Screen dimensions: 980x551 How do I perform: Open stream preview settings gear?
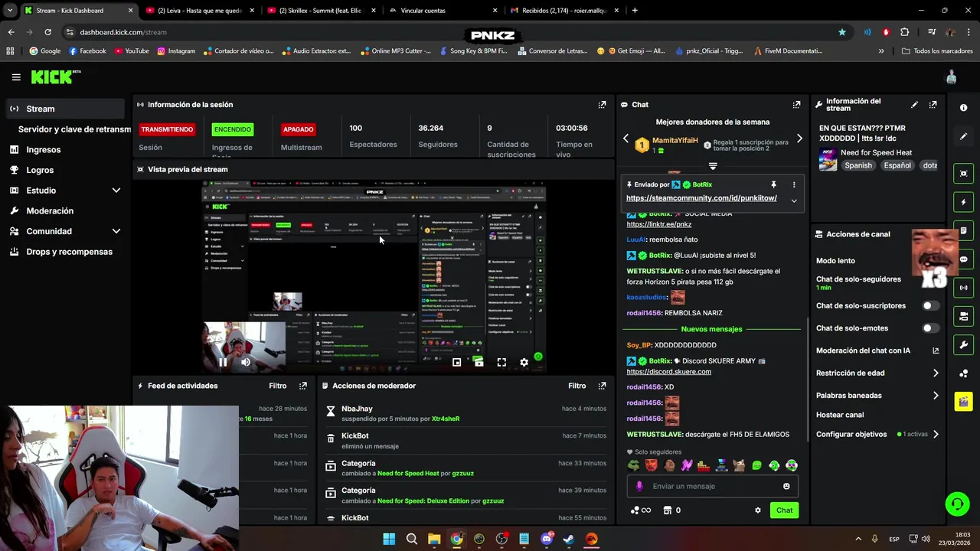click(x=524, y=363)
